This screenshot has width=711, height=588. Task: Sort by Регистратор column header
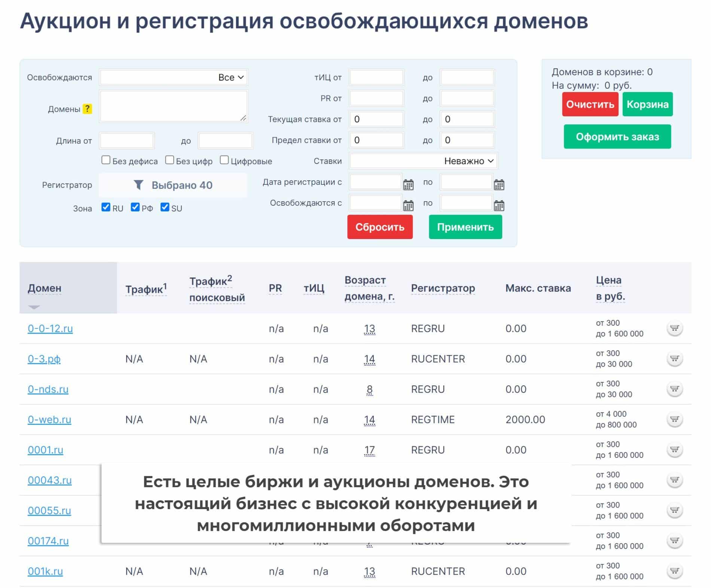pyautogui.click(x=443, y=288)
